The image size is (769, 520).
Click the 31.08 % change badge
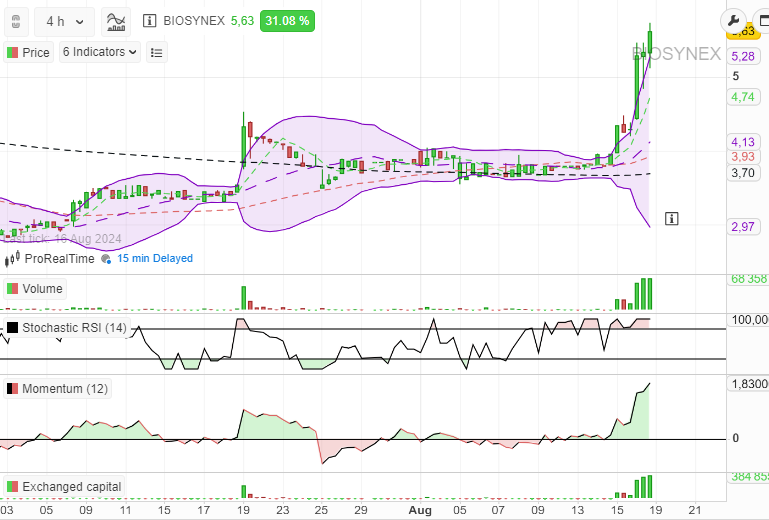point(287,21)
